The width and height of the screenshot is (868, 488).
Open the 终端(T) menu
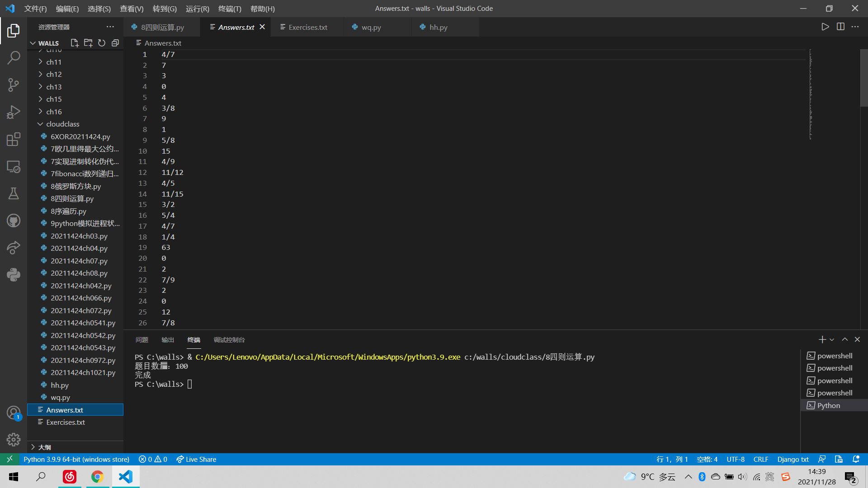coord(230,9)
